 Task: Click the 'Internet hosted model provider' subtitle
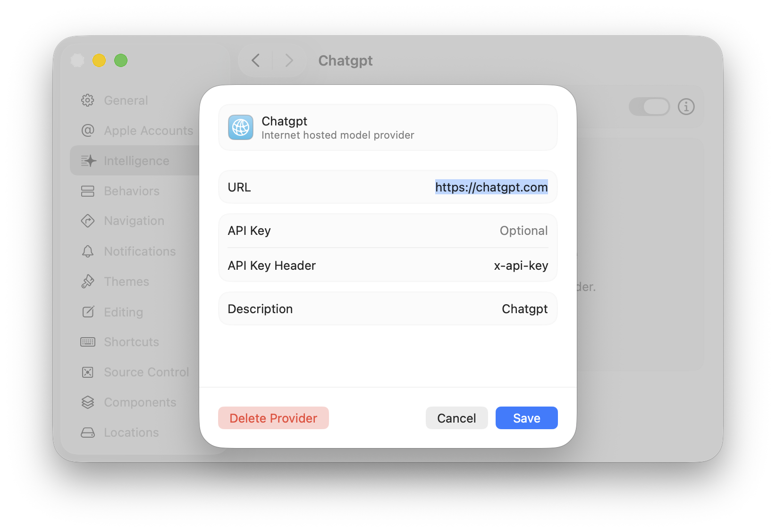pos(338,135)
